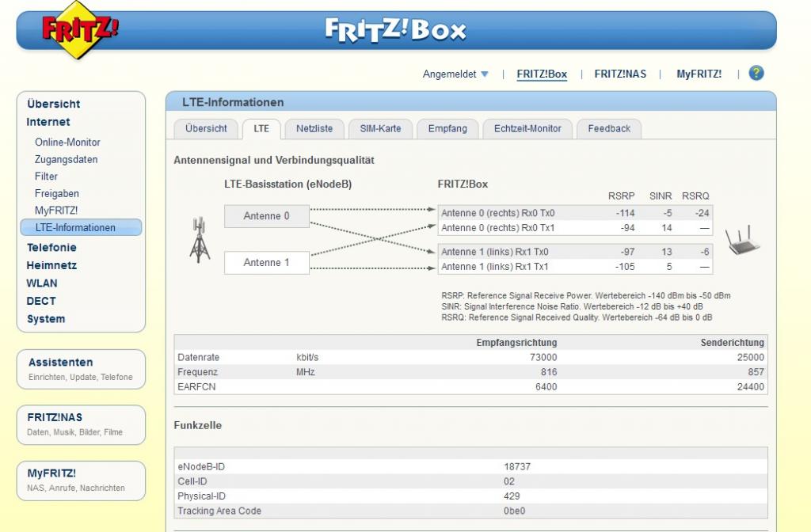The image size is (811, 532).
Task: Click the Datenrate receive value 73000
Action: [543, 357]
